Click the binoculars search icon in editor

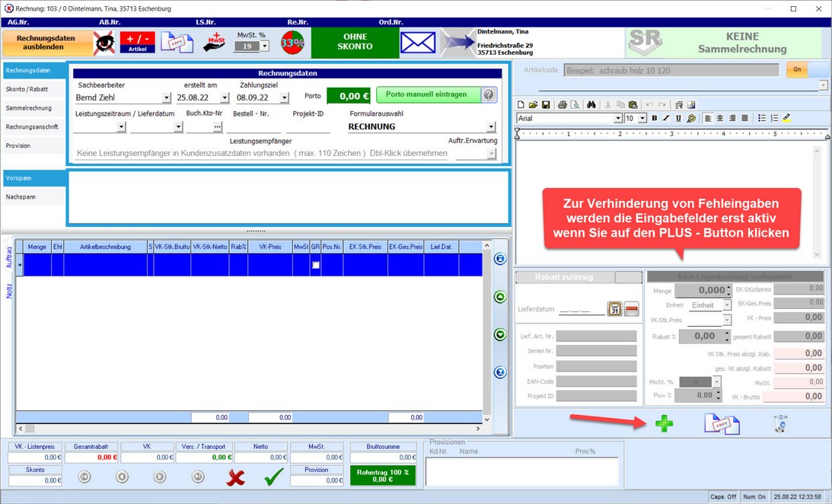[x=591, y=105]
